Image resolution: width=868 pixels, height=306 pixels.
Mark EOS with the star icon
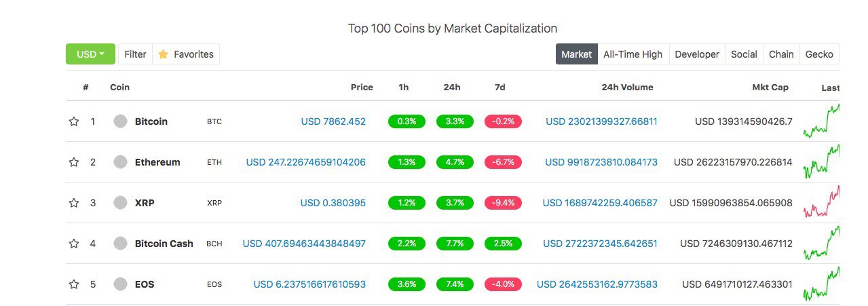coord(74,284)
